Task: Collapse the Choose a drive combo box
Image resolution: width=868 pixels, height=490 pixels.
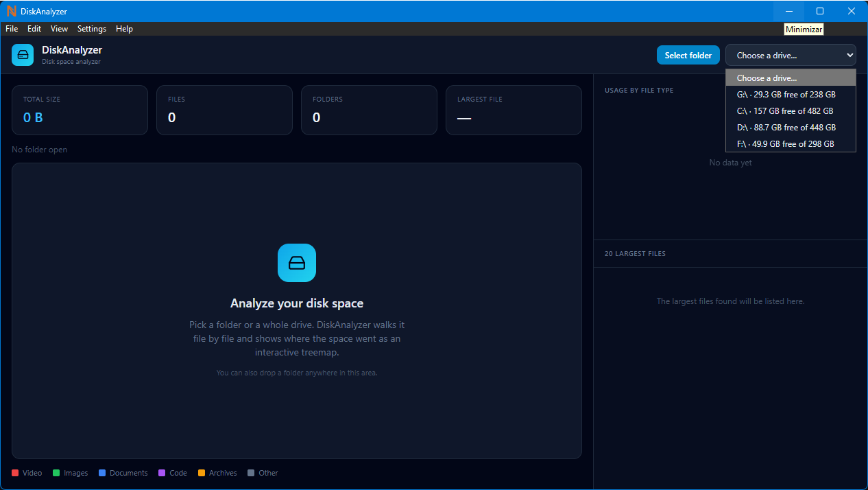Action: (791, 55)
